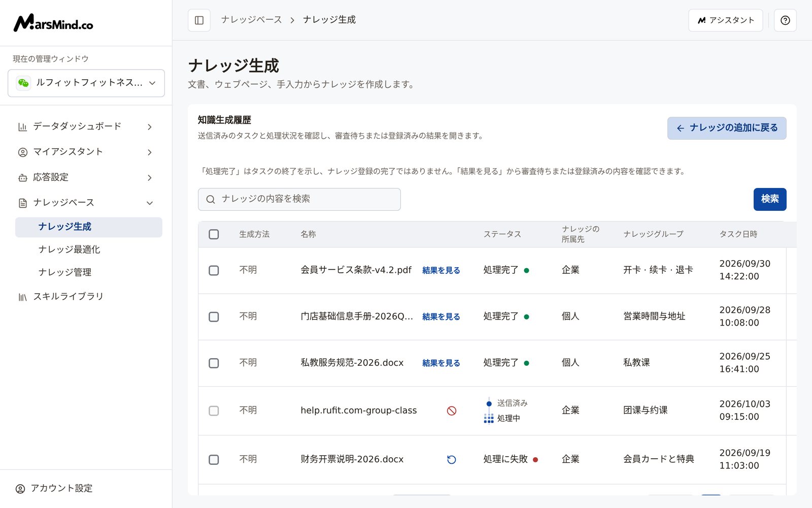The image size is (812, 508).
Task: Click the スキルライブラリ library icon
Action: click(x=22, y=297)
